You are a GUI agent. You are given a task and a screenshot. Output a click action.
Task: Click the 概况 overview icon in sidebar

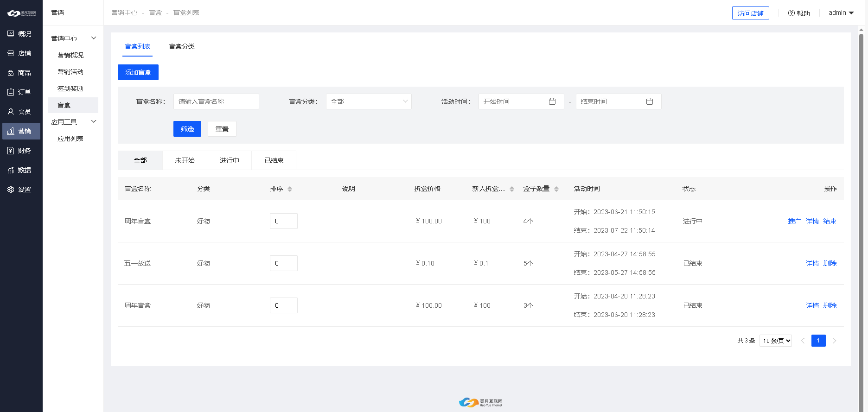click(x=11, y=34)
